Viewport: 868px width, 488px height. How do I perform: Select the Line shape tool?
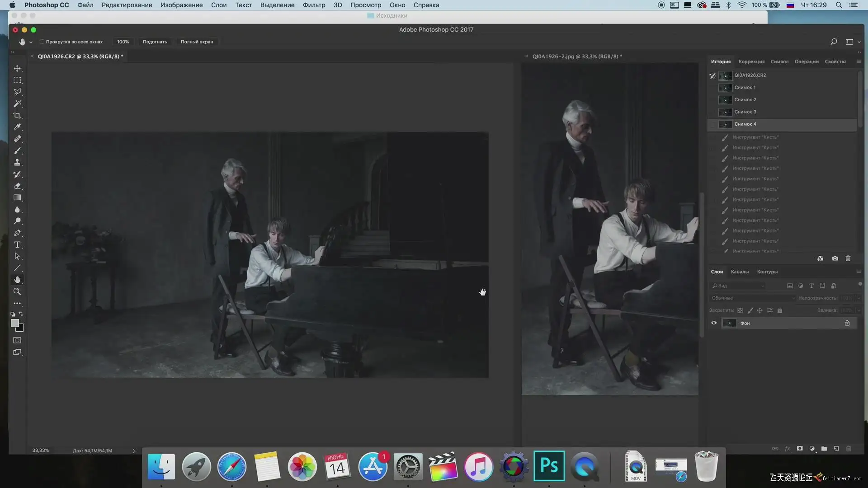pyautogui.click(x=17, y=268)
